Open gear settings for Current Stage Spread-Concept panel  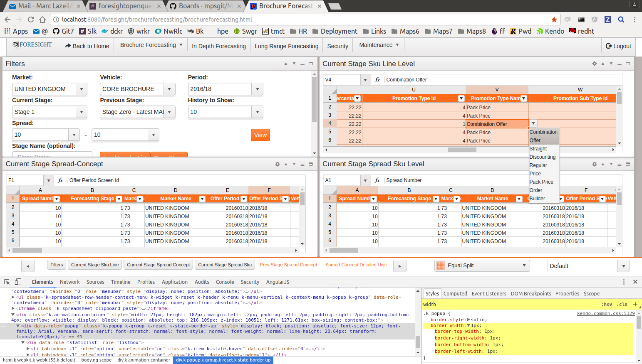[x=278, y=164]
